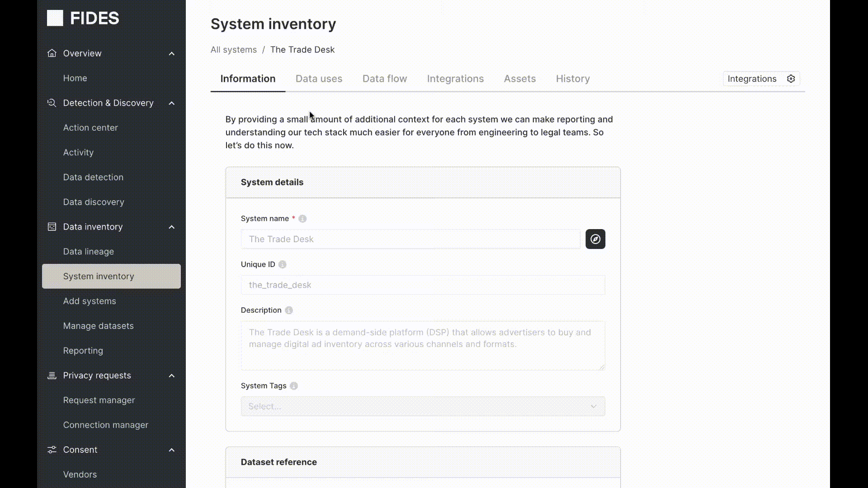Click The Trade Desk breadcrumb text
Viewport: 868px width, 488px height.
pos(302,50)
